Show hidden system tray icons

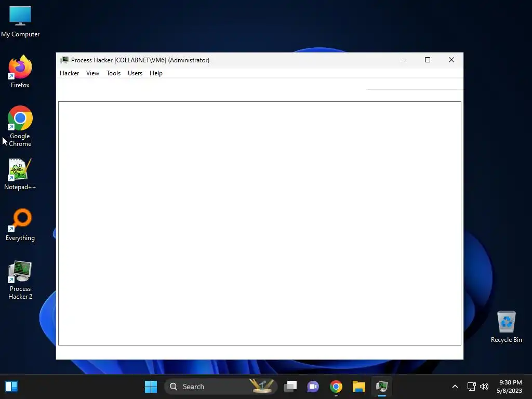455,387
